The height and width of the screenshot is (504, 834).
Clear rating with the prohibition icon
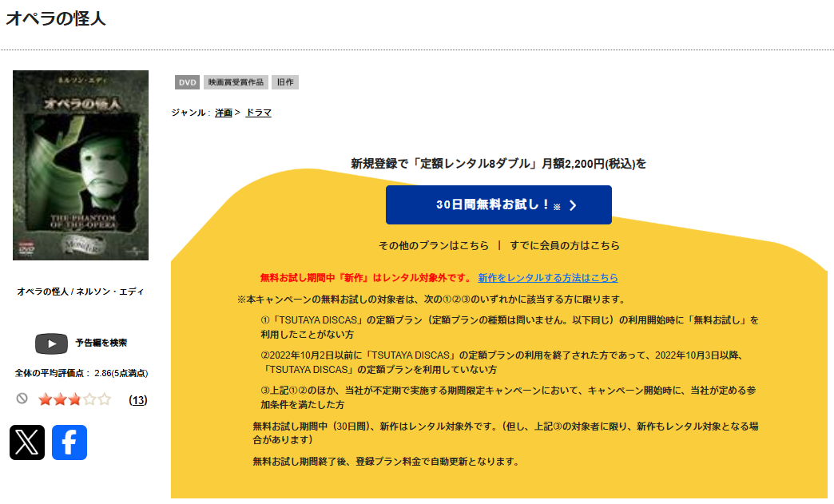[x=22, y=399]
